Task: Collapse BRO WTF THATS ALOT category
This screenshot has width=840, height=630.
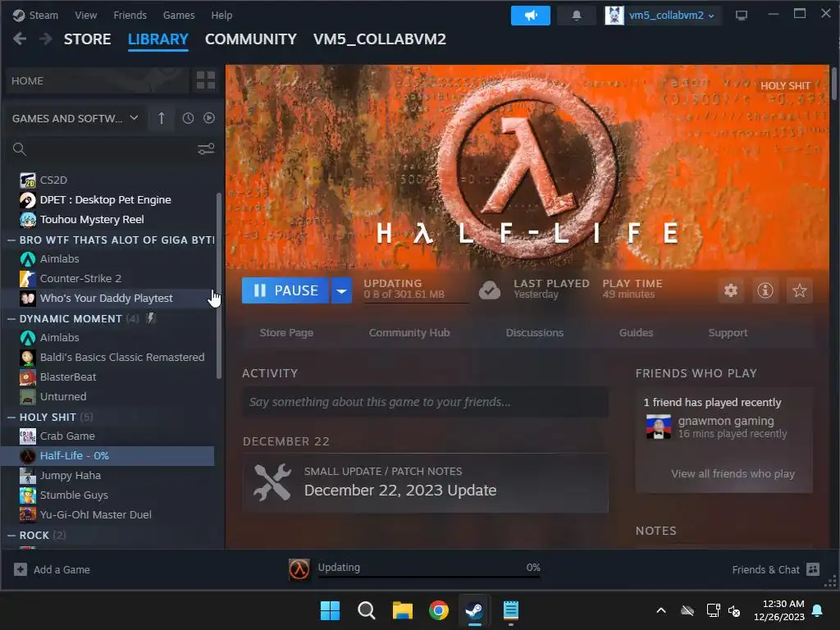Action: [x=11, y=240]
